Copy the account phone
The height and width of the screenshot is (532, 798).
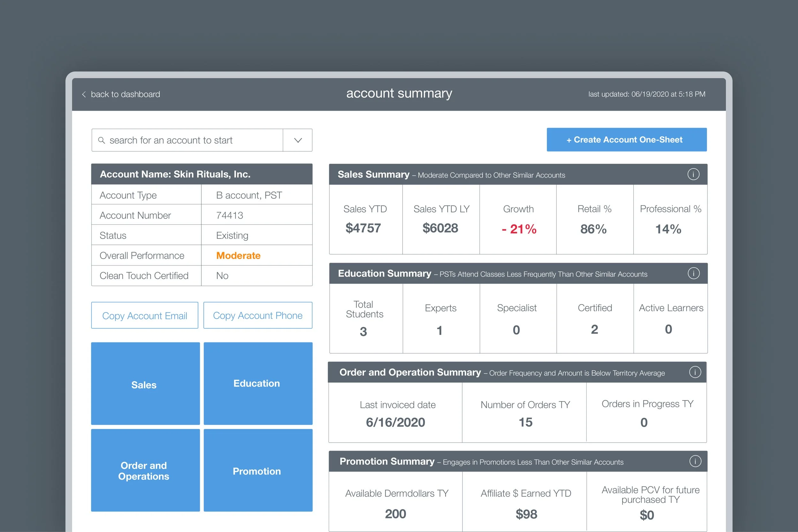(258, 315)
